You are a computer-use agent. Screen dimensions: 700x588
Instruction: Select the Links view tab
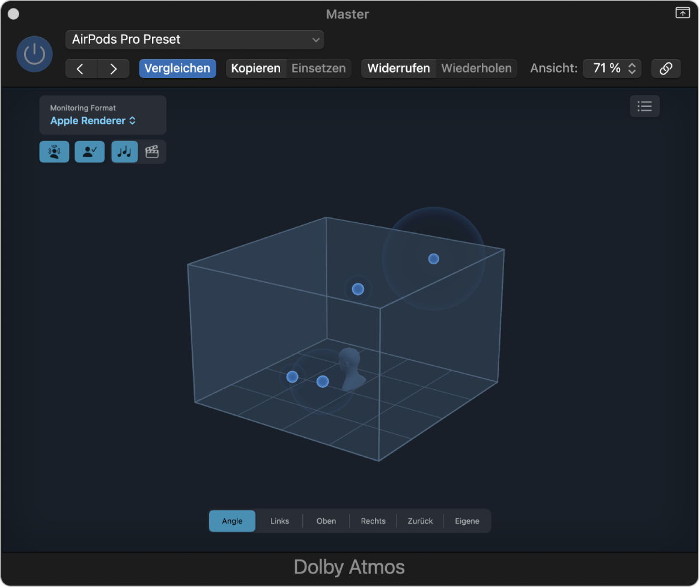point(279,521)
